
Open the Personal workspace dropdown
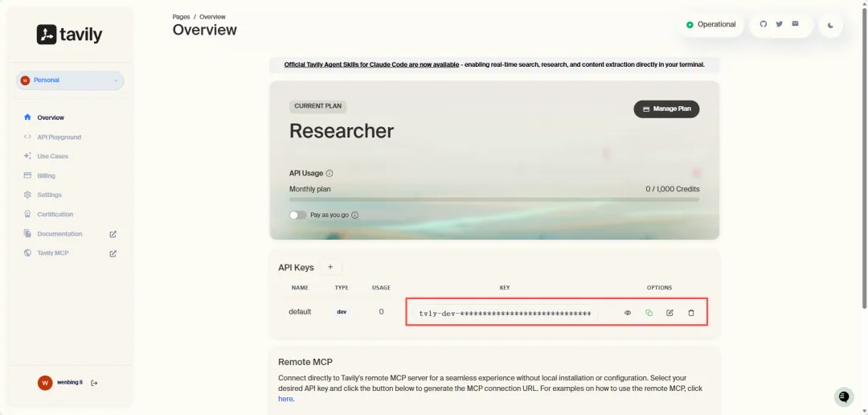tap(70, 80)
